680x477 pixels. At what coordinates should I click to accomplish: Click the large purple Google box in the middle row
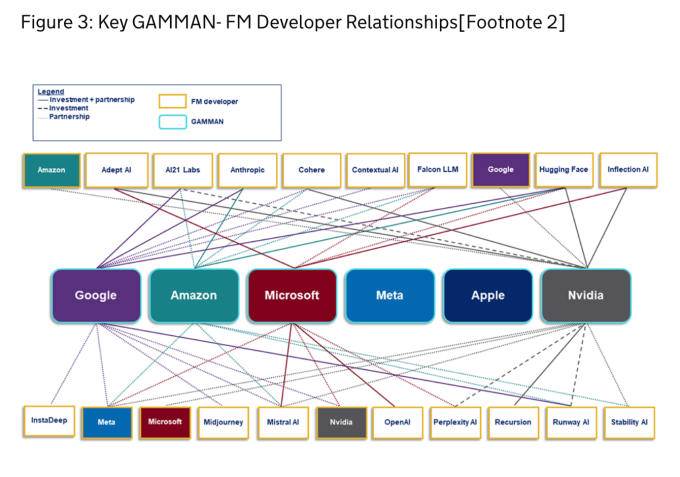96,295
